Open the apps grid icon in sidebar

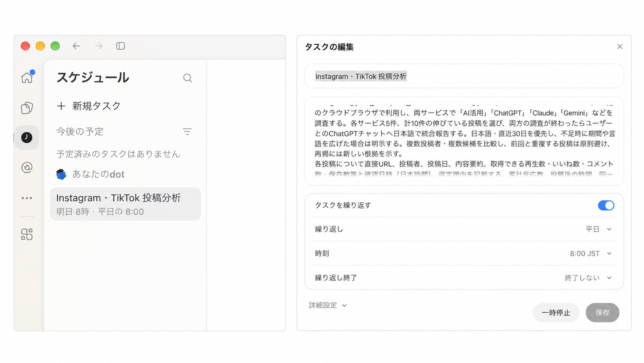coord(27,234)
